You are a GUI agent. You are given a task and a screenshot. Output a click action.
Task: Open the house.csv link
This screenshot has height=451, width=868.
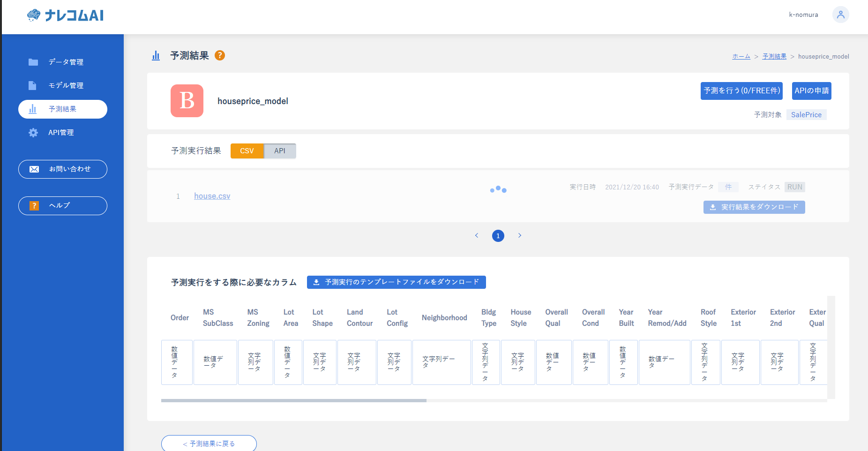212,196
